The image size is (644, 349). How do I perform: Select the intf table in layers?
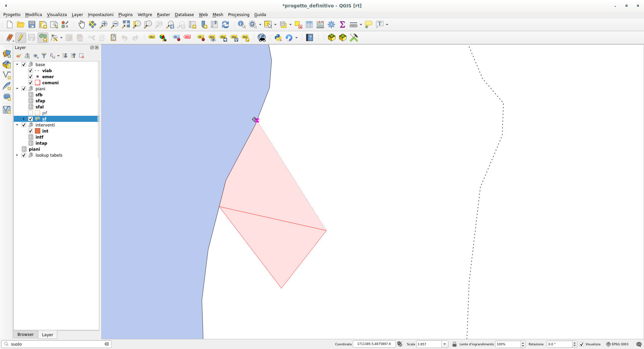coord(39,137)
